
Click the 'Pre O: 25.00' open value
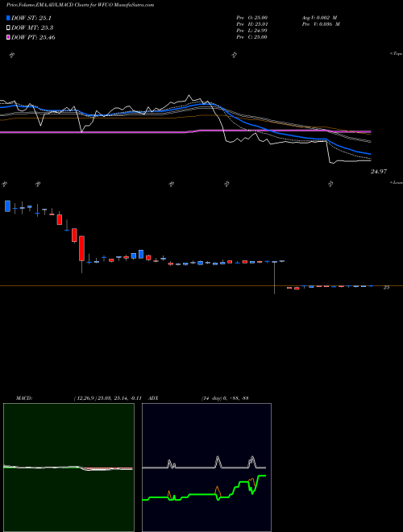(251, 18)
